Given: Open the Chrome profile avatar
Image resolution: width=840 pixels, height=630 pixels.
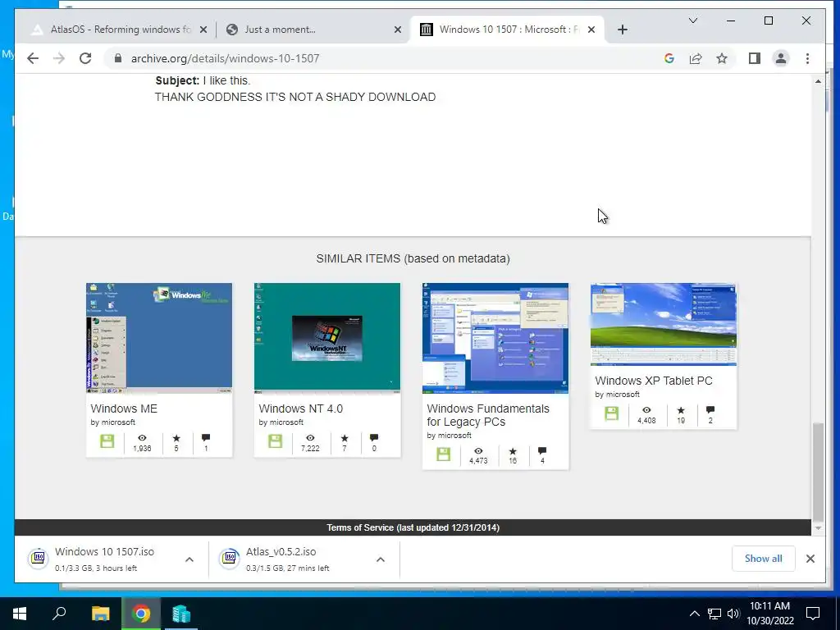Looking at the screenshot, I should pos(781,58).
